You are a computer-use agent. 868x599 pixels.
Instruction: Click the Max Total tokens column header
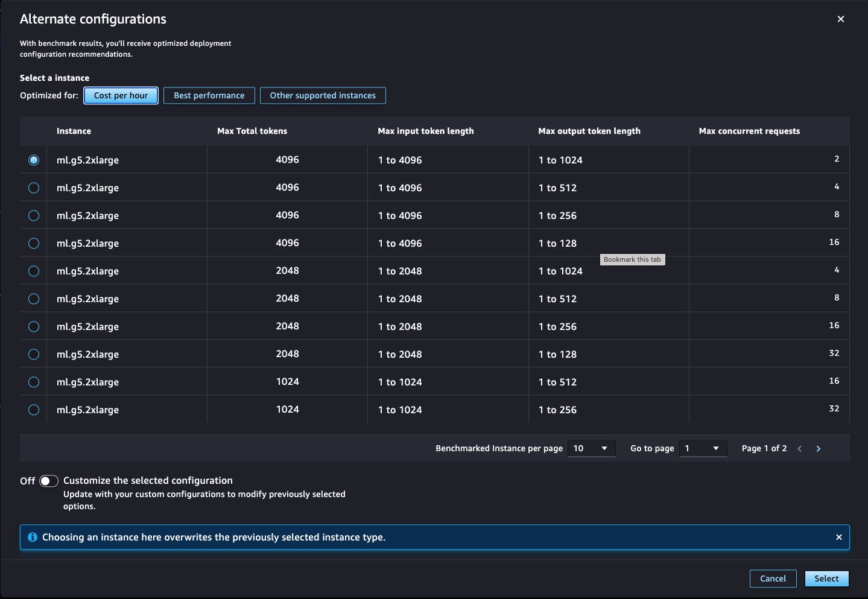click(x=252, y=131)
